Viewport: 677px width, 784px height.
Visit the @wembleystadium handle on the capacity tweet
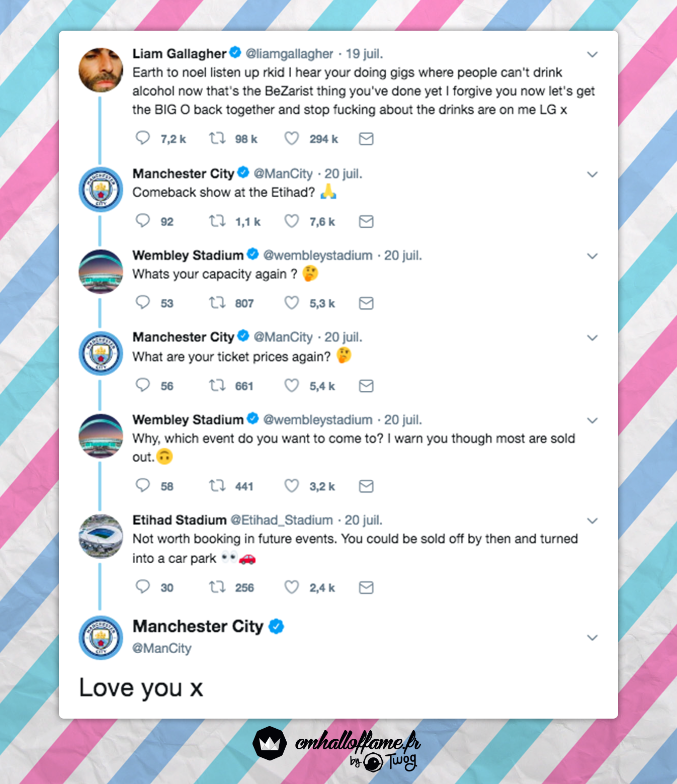point(318,255)
